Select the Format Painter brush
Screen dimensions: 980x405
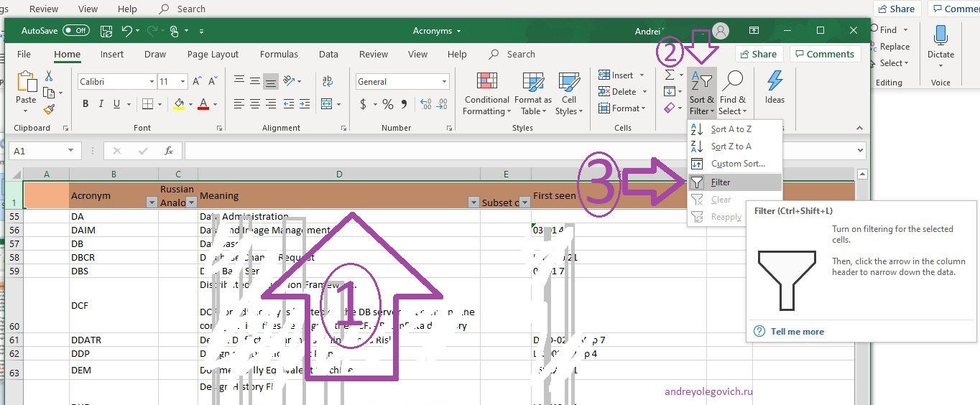[x=49, y=109]
